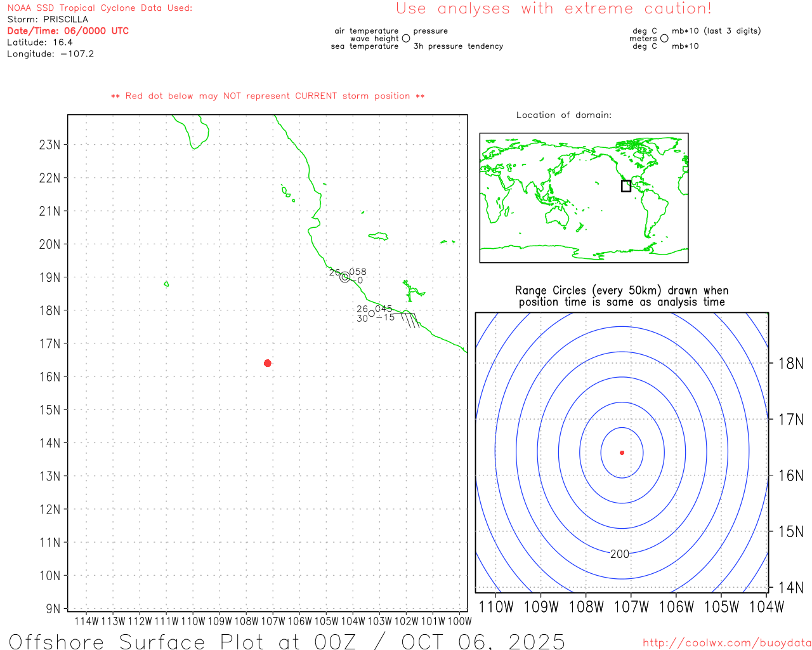Select the 'Date/Time: 06/0000 UTC' text
The height and width of the screenshot is (650, 812).
point(68,30)
